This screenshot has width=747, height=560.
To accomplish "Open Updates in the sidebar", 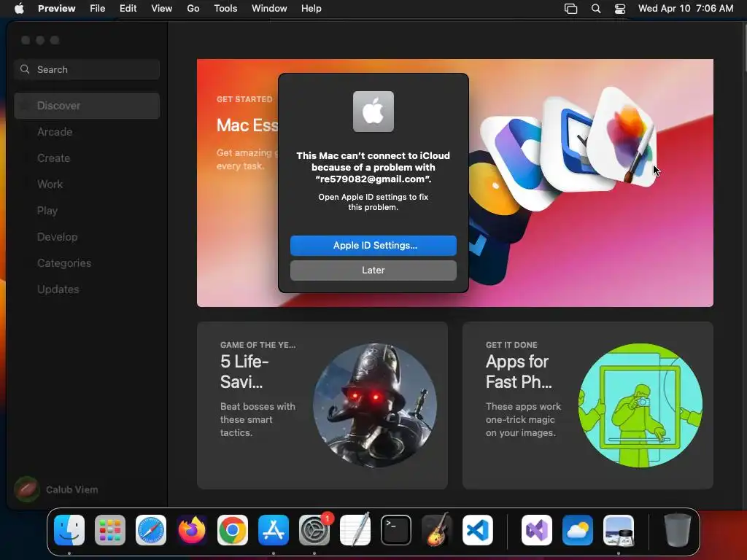I will (87, 289).
